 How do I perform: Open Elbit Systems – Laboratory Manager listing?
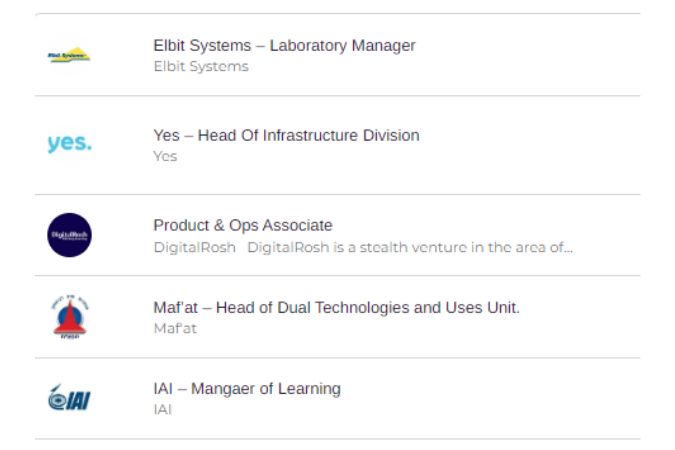click(284, 45)
